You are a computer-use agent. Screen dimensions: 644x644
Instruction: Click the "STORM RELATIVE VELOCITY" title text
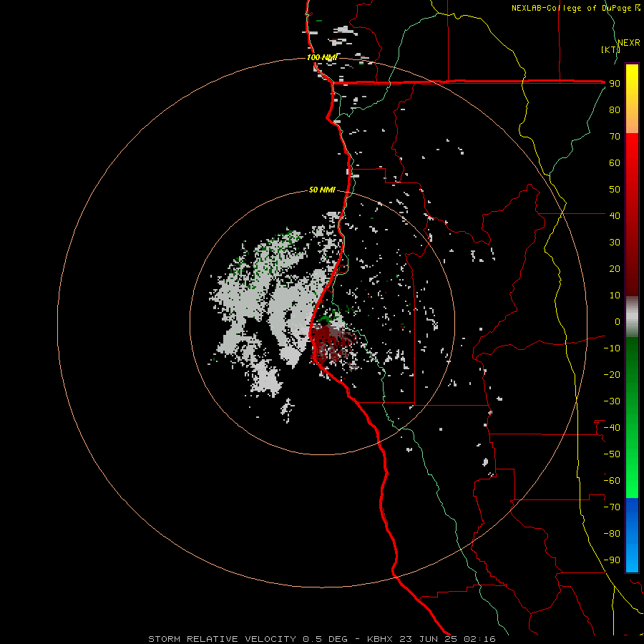[x=222, y=639]
